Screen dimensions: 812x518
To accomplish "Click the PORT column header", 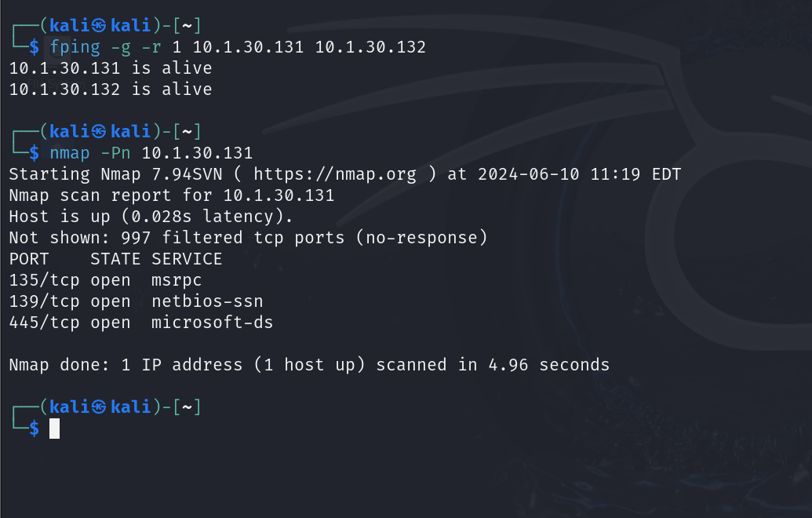I will (x=29, y=258).
